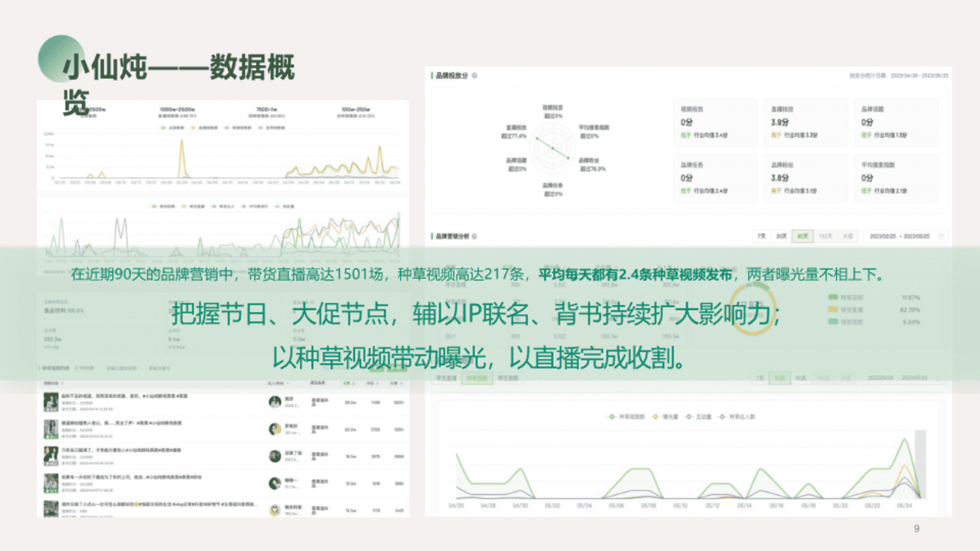Select 90天 button above bottom-right chart

coord(800,378)
